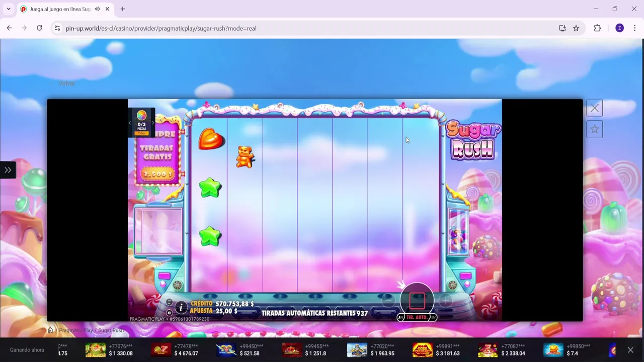Click the TIR. AUTO. autoplay label
Viewport: 644px width, 362px height.
417,317
